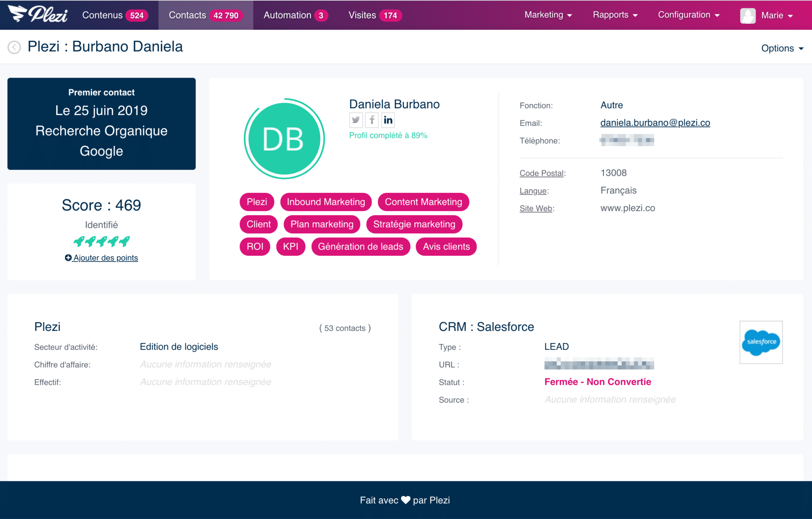This screenshot has height=519, width=812.
Task: Select the KPI tag
Action: [291, 246]
